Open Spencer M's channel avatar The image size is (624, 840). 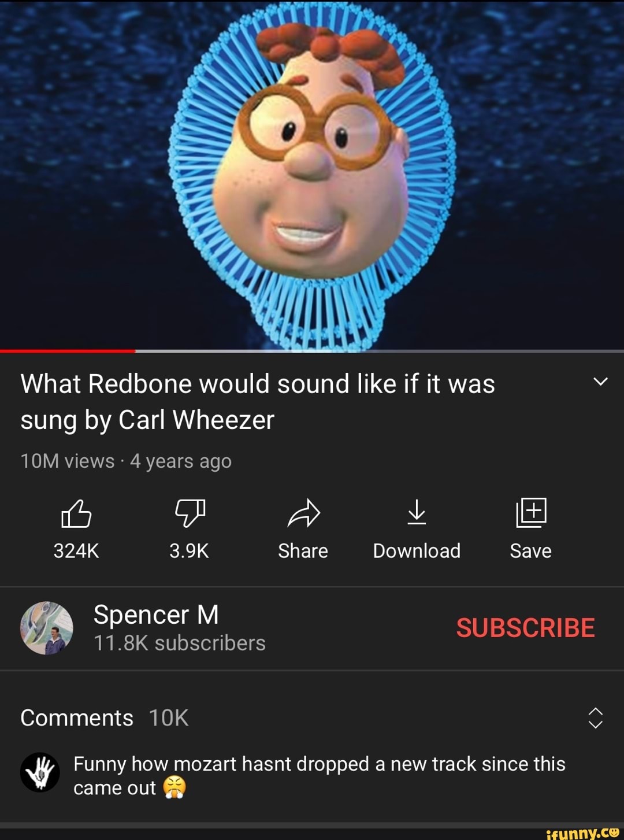click(47, 628)
